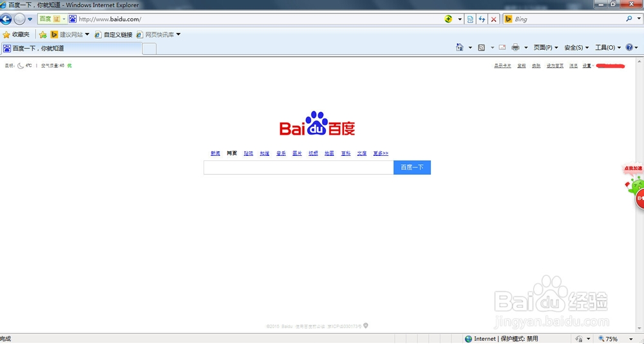Click the 75% zoom level button
The height and width of the screenshot is (344, 644).
coord(609,339)
